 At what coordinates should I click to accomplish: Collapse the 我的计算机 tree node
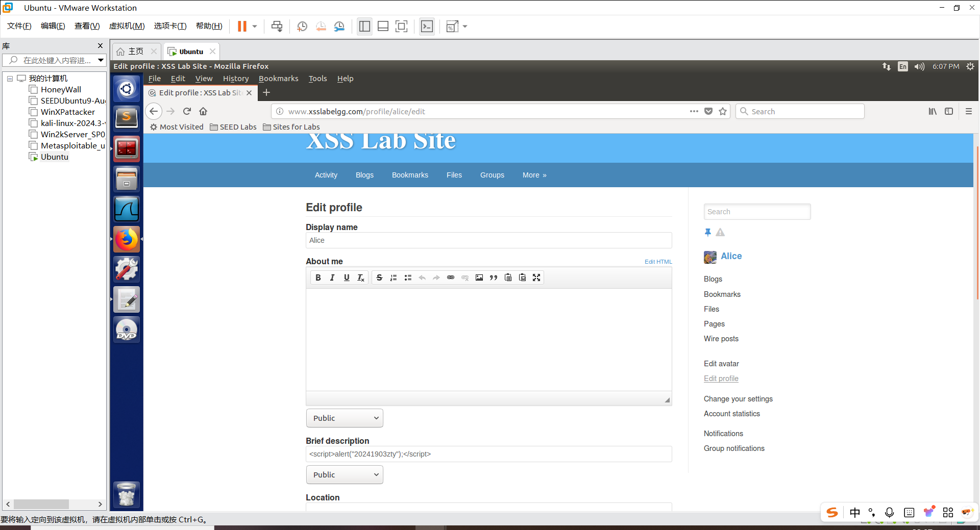tap(10, 79)
